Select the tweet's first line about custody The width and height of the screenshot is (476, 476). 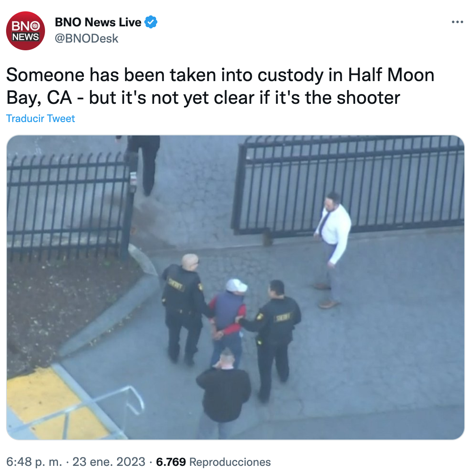point(220,75)
